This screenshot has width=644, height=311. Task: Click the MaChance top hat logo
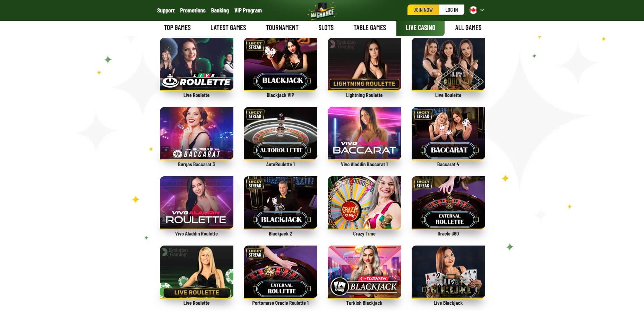point(322,11)
